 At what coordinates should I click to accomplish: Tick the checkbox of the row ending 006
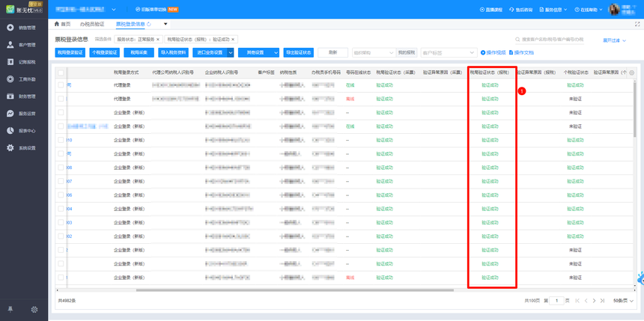pyautogui.click(x=61, y=195)
